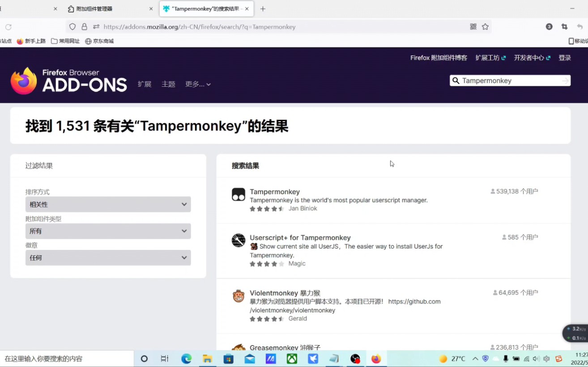Open the 排序方式 dropdown showing 相关性
Screen dimensions: 588x367
point(108,204)
